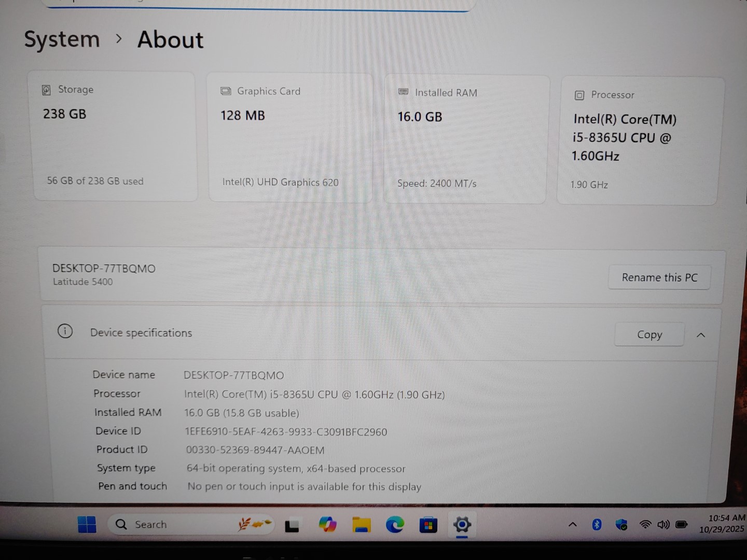This screenshot has height=560, width=747.
Task: Click the 128 MB graphics memory value
Action: 242,116
